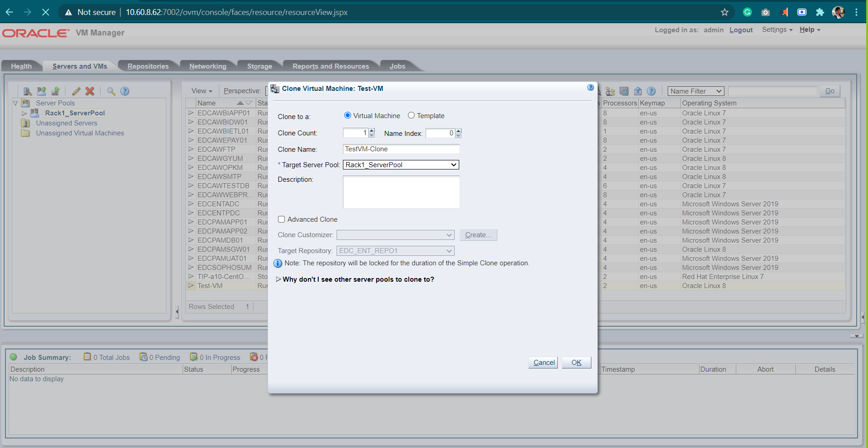Expand the Rack1_ServerPool tree node
The height and width of the screenshot is (448, 868).
click(x=24, y=113)
